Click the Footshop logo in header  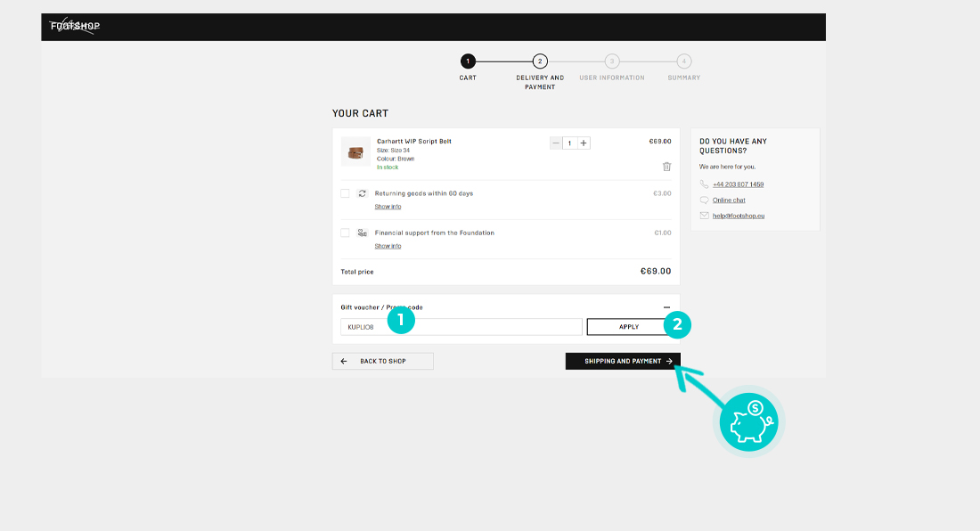(75, 26)
